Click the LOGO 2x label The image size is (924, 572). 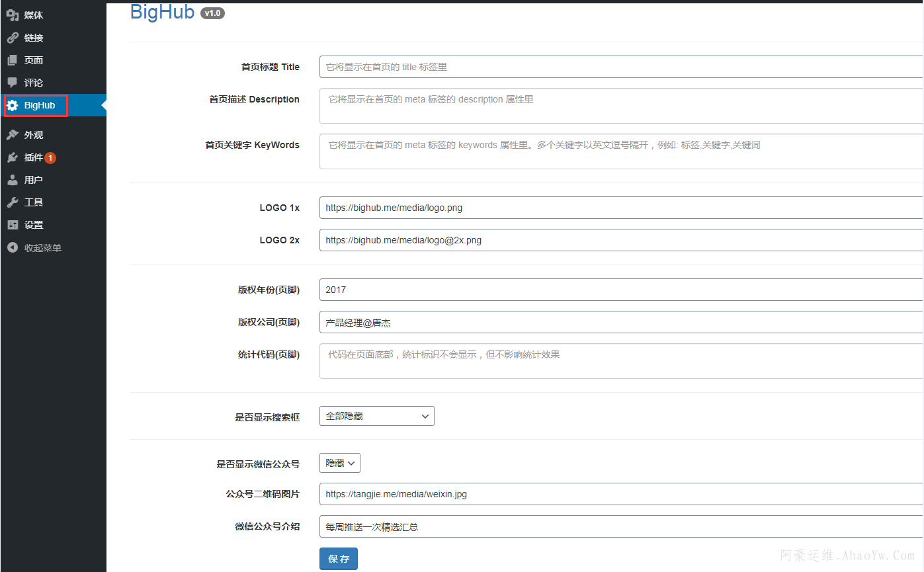tap(280, 240)
